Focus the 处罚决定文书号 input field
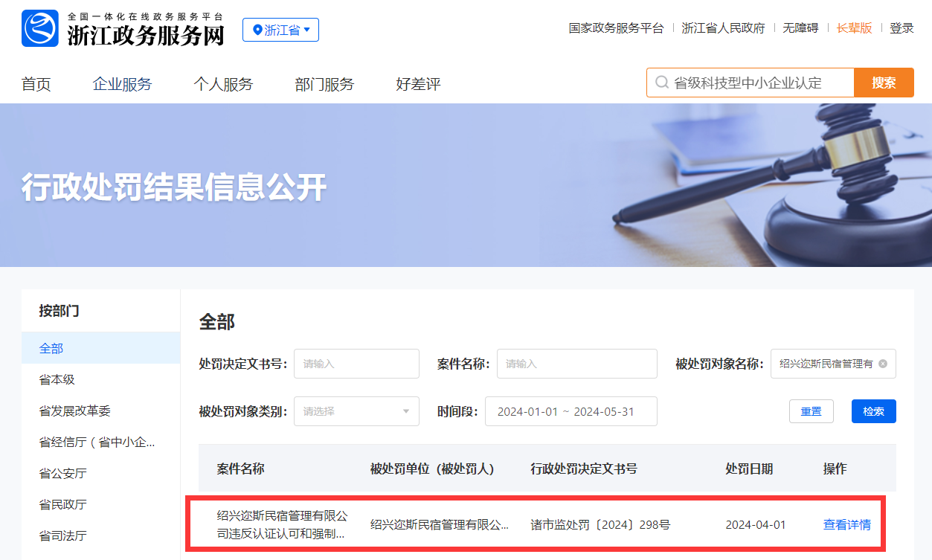 click(x=356, y=364)
